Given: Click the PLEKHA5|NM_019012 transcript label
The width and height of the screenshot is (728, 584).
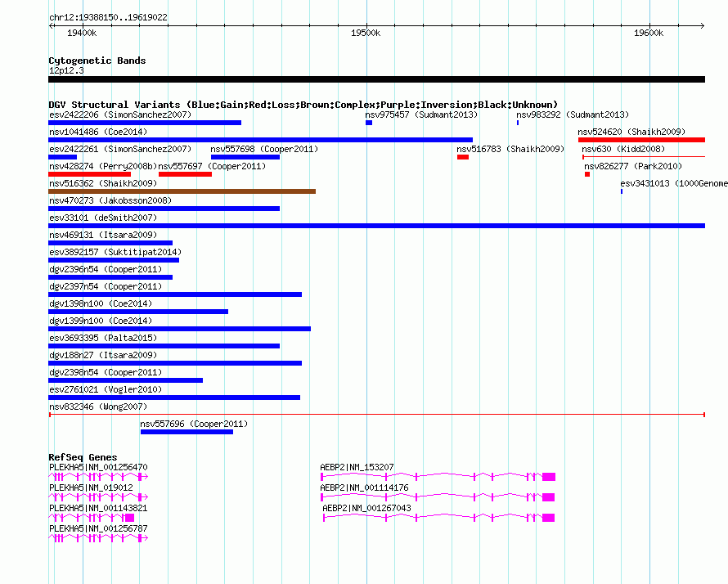Looking at the screenshot, I should tap(91, 487).
